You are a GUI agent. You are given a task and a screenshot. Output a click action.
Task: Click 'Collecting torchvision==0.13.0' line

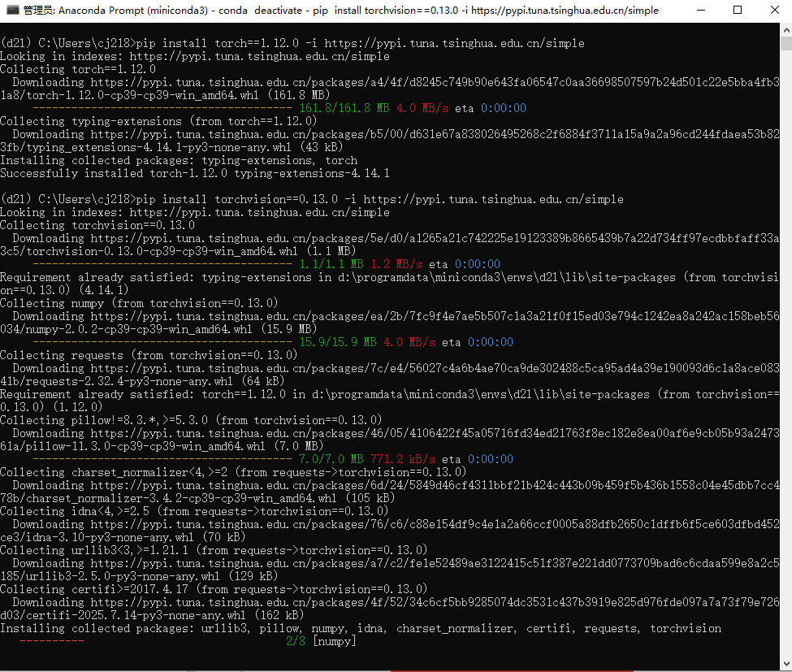pyautogui.click(x=97, y=225)
